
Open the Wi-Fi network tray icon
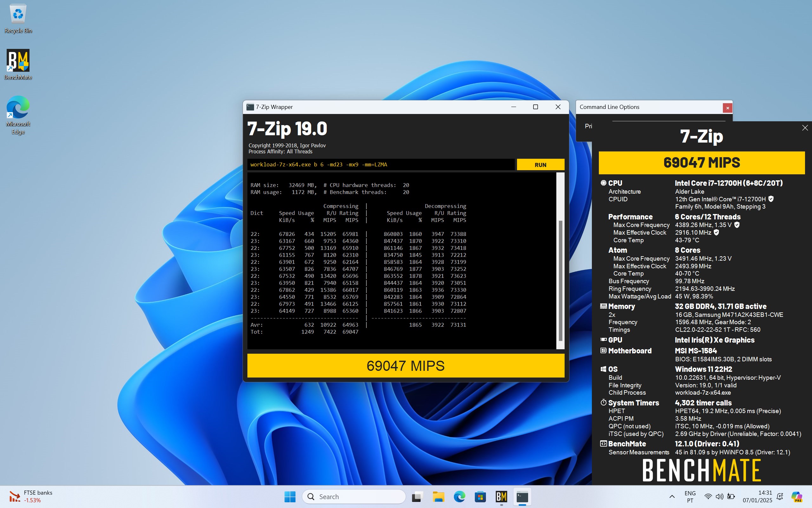coord(708,497)
